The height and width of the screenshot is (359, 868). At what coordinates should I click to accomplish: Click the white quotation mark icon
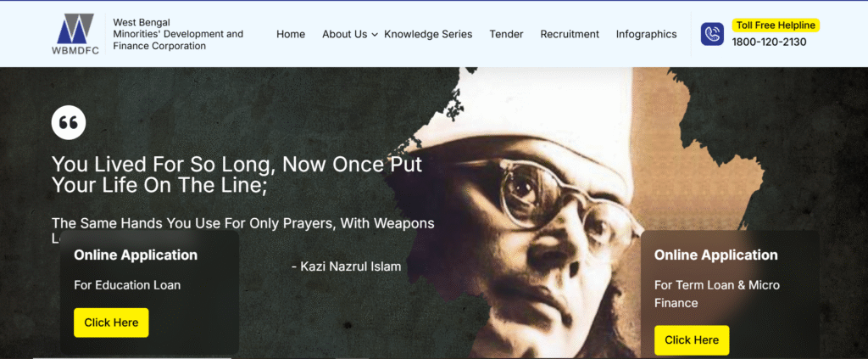pos(69,122)
